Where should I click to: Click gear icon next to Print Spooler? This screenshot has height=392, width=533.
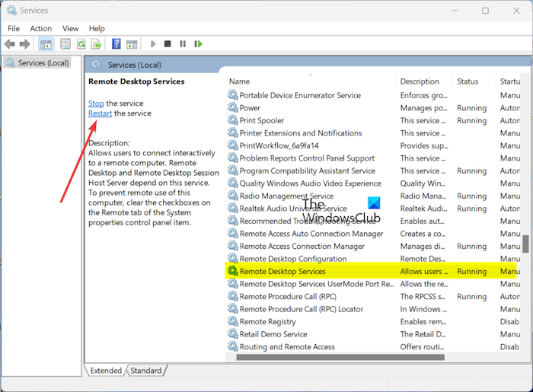click(233, 120)
